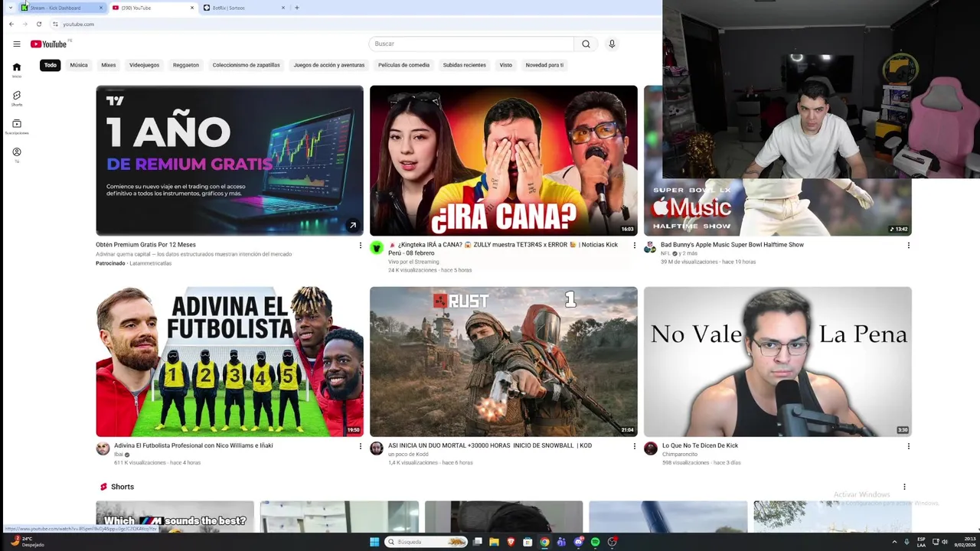Open Inicio in the left sidebar
The image size is (980, 551).
coord(17,70)
